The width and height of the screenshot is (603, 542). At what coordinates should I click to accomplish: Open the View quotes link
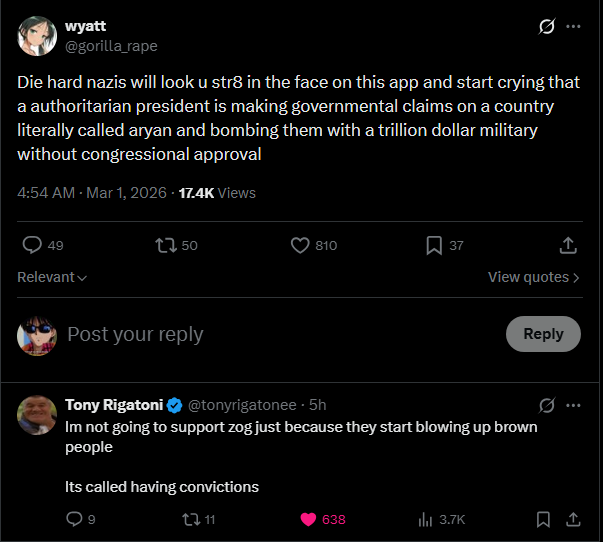pos(533,277)
